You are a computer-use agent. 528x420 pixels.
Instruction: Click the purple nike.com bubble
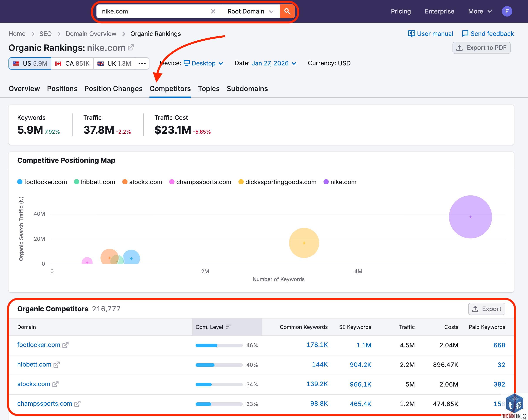(470, 217)
